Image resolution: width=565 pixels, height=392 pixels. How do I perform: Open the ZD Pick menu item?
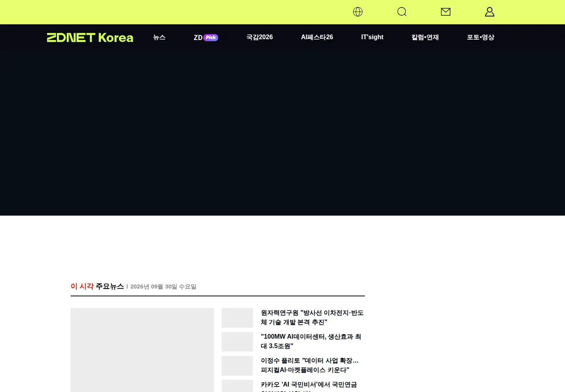(206, 38)
